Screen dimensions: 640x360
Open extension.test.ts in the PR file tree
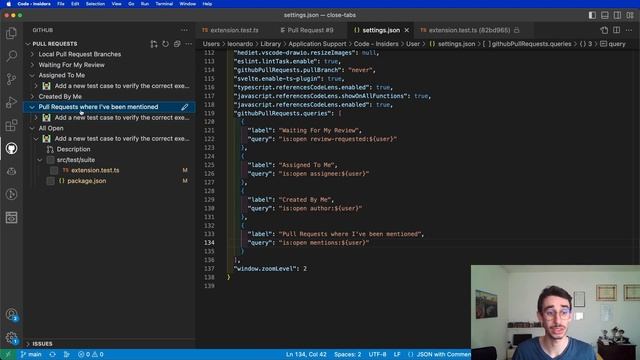pyautogui.click(x=95, y=170)
